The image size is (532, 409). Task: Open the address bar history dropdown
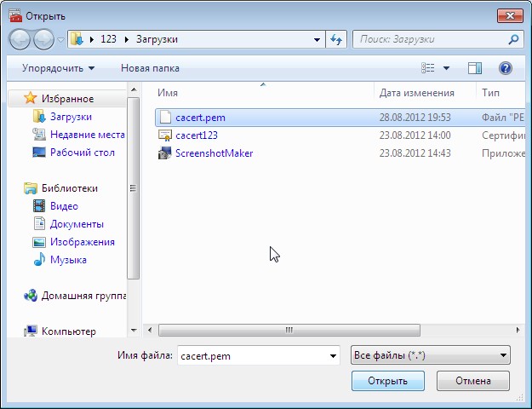coord(317,39)
